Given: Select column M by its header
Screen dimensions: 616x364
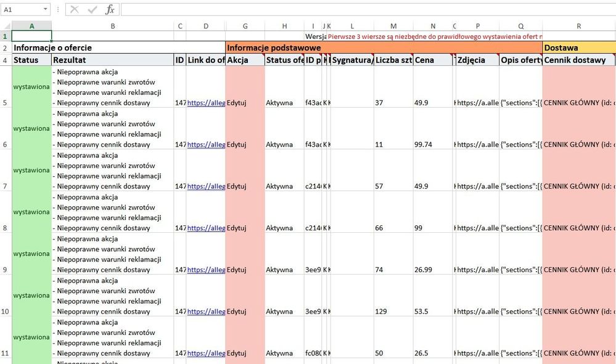Looking at the screenshot, I should (393, 26).
